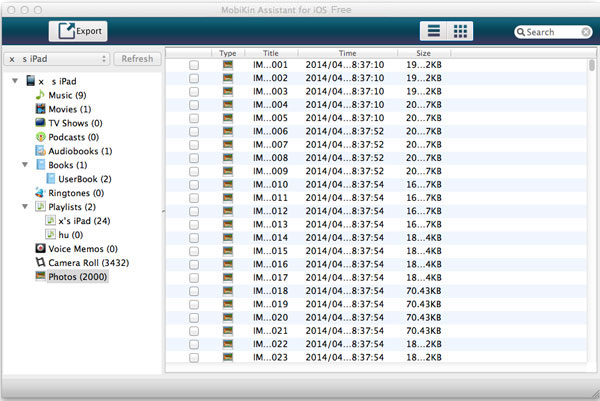The height and width of the screenshot is (401, 600).
Task: Click the image type icon for IM...001
Action: click(228, 65)
